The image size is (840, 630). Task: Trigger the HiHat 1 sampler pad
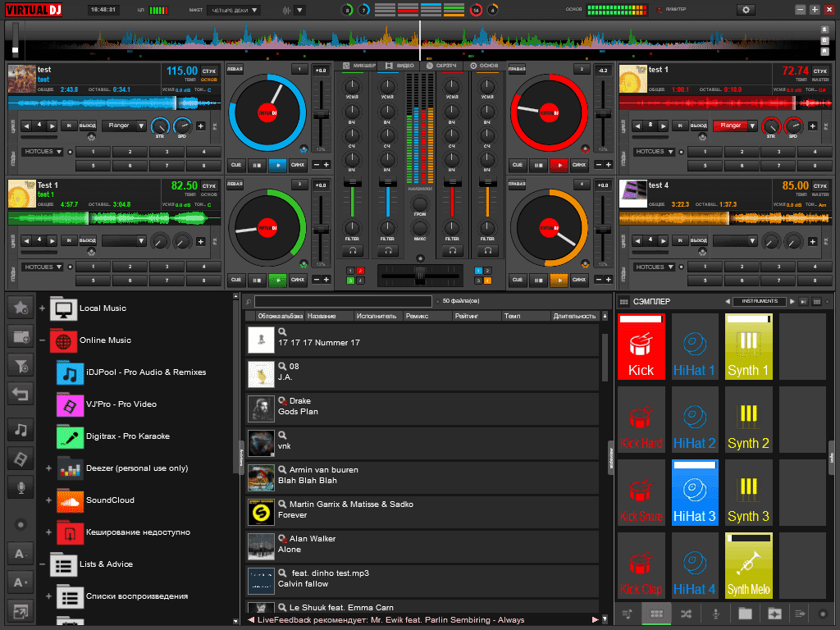(694, 347)
